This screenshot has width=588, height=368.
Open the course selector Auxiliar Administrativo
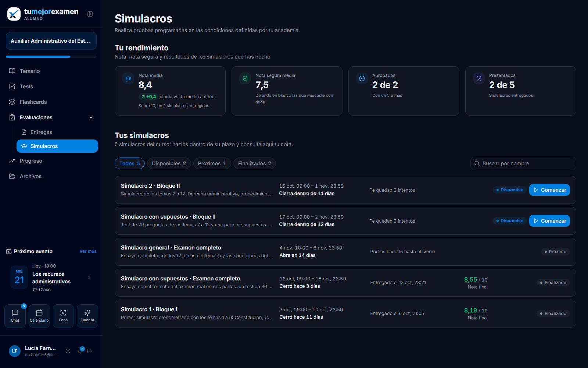(x=51, y=41)
